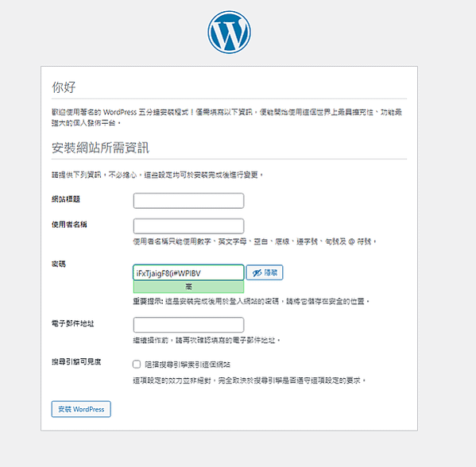The image size is (476, 467).
Task: Click the username allowed characters hint text
Action: click(x=255, y=241)
